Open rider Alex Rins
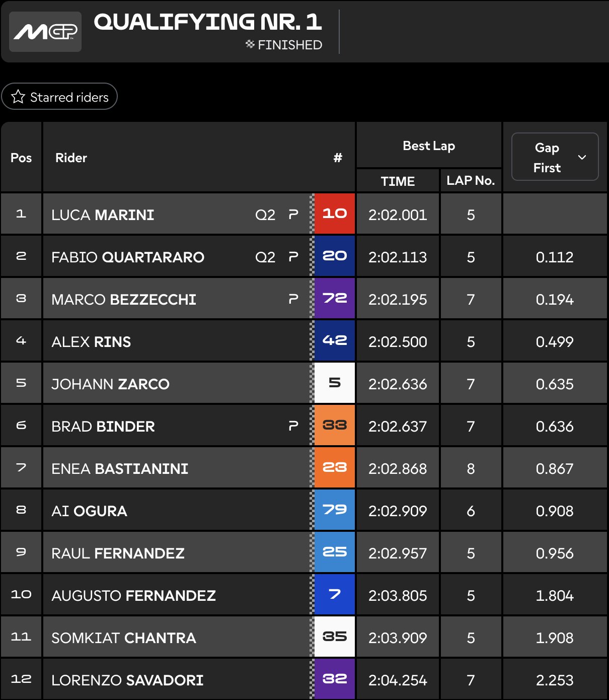Screen dimensions: 609x700 click(91, 342)
